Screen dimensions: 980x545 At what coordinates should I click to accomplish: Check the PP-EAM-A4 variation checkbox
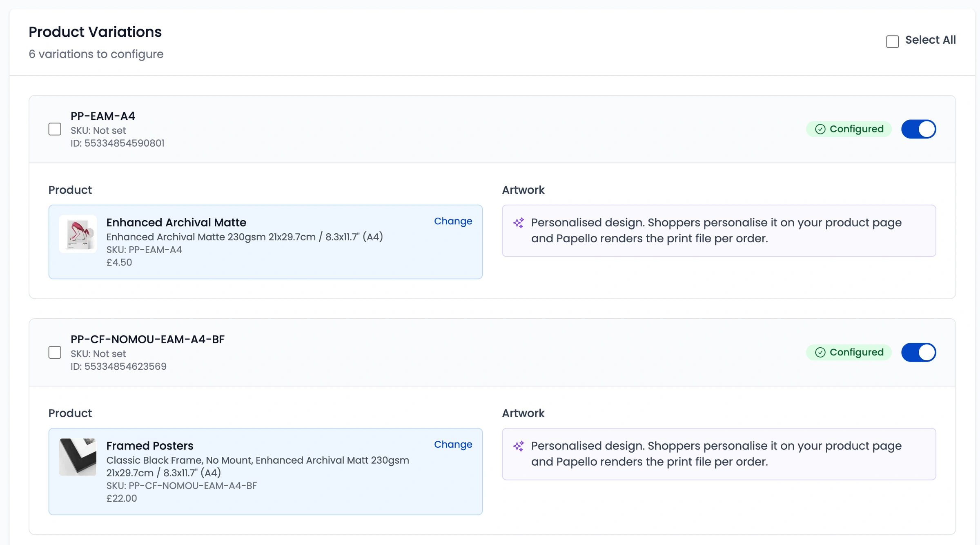pos(55,129)
